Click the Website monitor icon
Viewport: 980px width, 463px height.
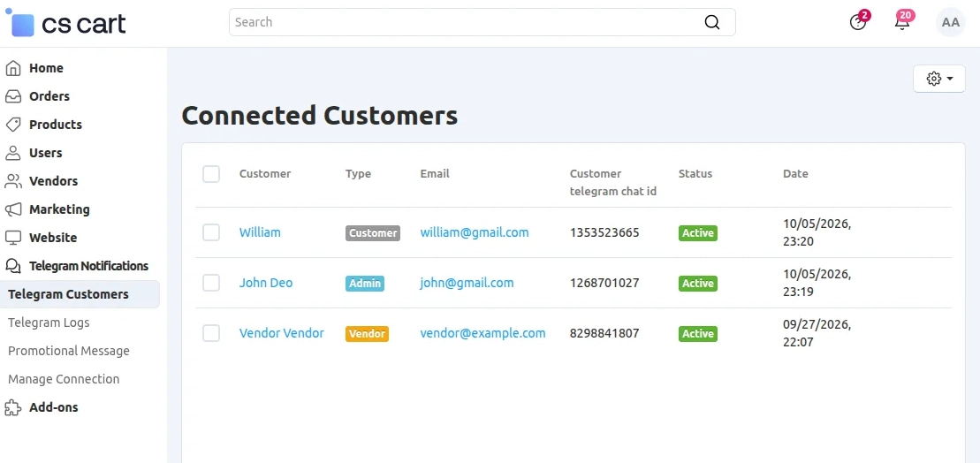tap(13, 238)
